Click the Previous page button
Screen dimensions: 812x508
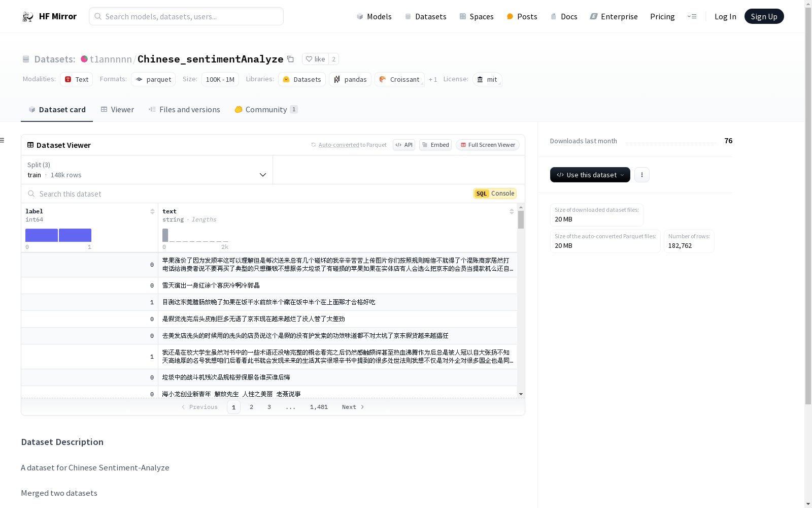tap(199, 407)
